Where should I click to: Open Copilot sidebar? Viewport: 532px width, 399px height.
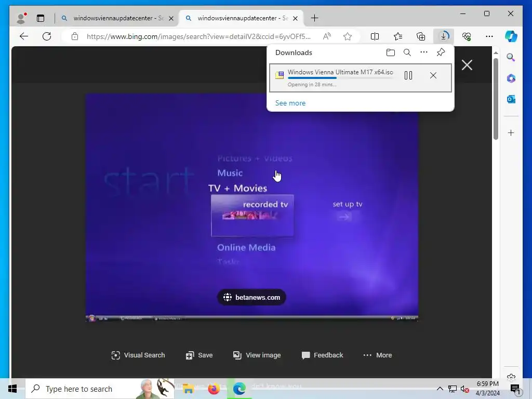tap(511, 36)
